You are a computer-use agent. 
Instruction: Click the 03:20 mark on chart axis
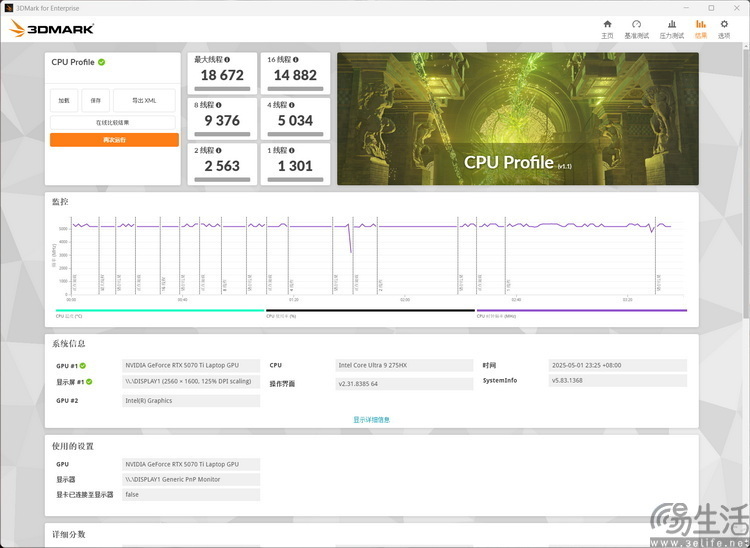627,300
